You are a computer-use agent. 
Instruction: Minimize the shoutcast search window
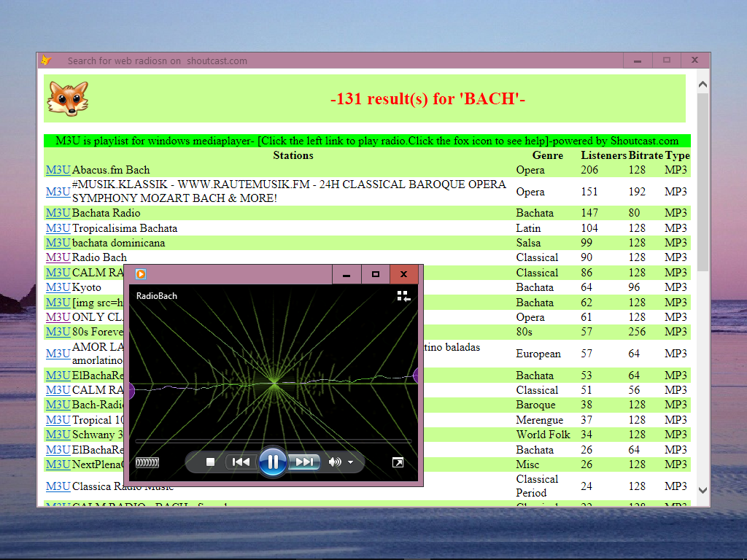tap(638, 61)
